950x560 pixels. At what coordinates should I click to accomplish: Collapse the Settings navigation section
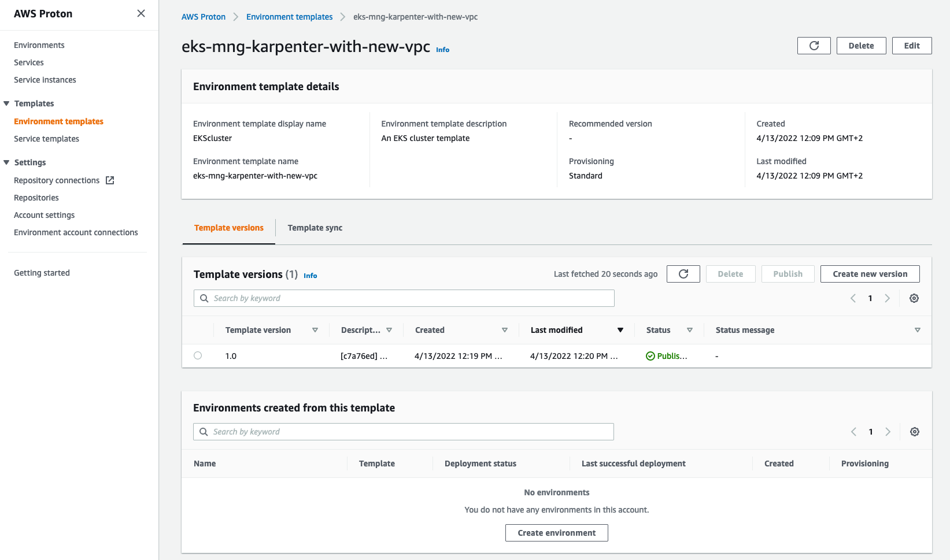point(6,162)
